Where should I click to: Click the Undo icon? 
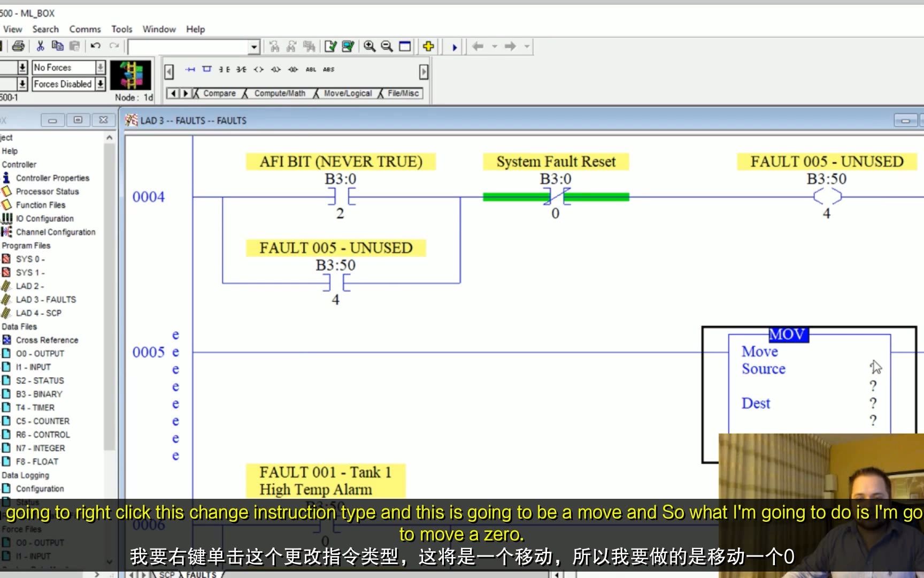click(x=95, y=46)
